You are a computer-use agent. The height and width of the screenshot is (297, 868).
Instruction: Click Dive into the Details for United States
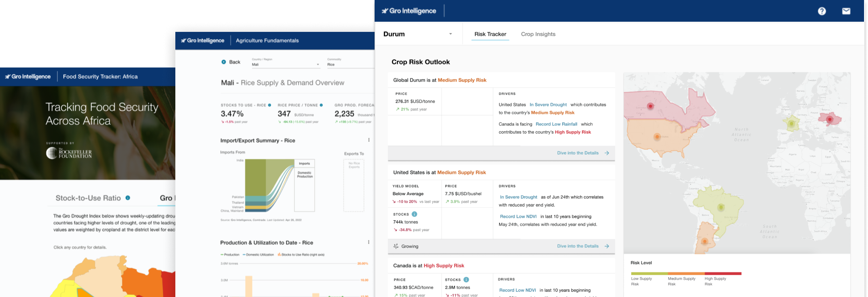coord(578,246)
